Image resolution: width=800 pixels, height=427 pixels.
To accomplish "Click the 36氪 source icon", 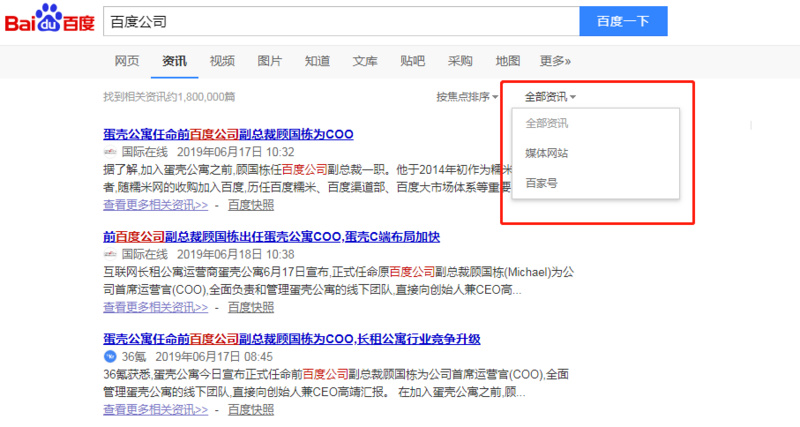I will (110, 356).
